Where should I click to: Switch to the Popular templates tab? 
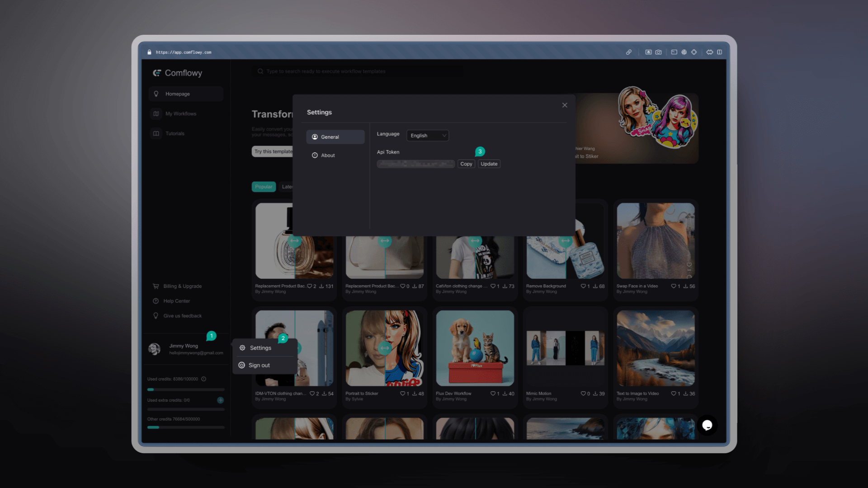264,187
